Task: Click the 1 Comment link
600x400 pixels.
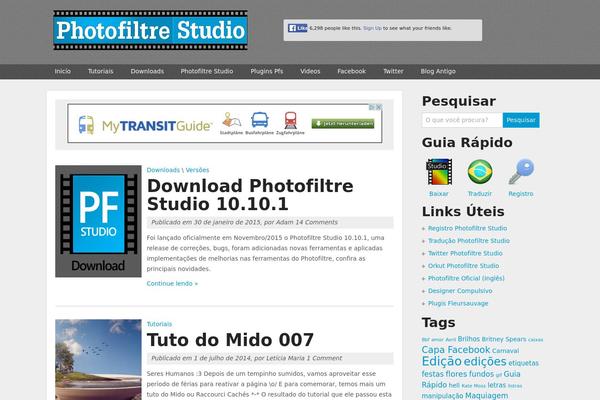Action: (x=324, y=358)
